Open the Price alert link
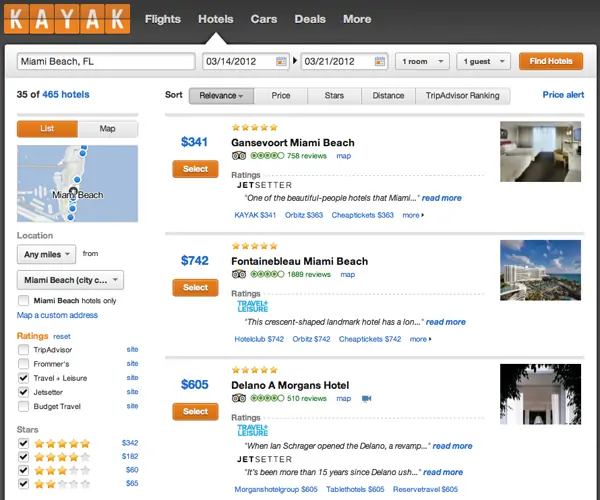 [x=563, y=95]
